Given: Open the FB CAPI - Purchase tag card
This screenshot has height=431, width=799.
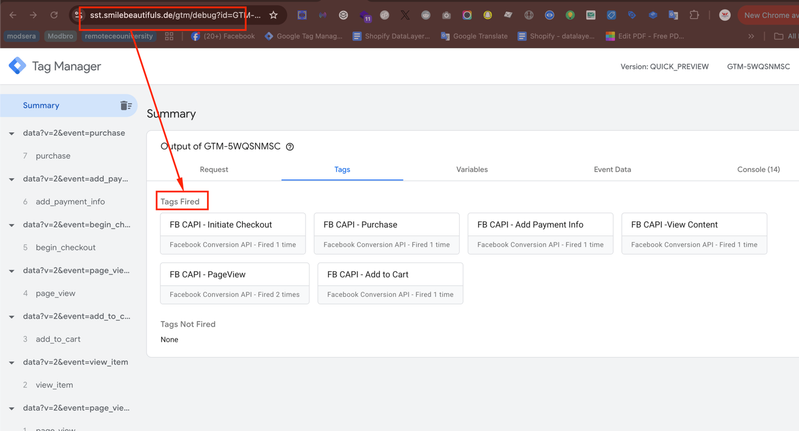Looking at the screenshot, I should (x=387, y=233).
